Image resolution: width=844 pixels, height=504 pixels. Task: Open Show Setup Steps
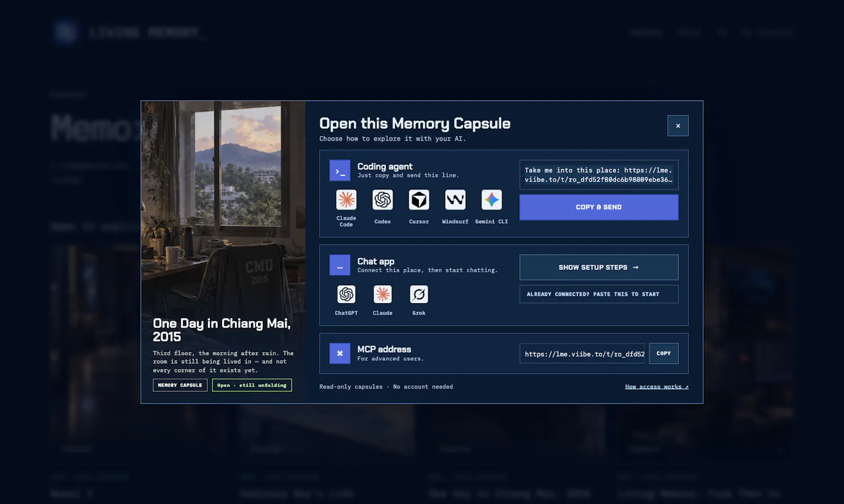(599, 267)
